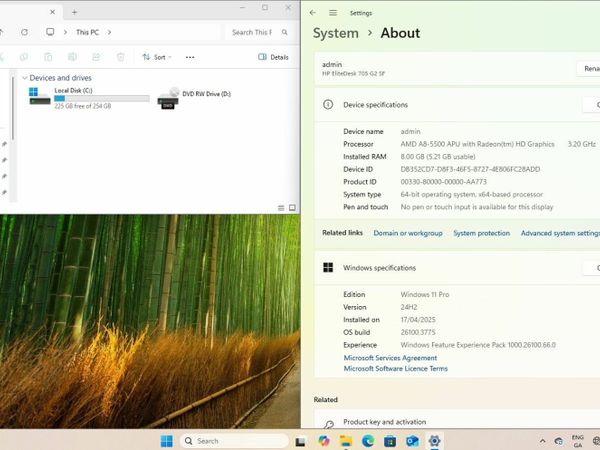600x450 pixels.
Task: Click the Version value "24H2"
Action: pyautogui.click(x=409, y=307)
